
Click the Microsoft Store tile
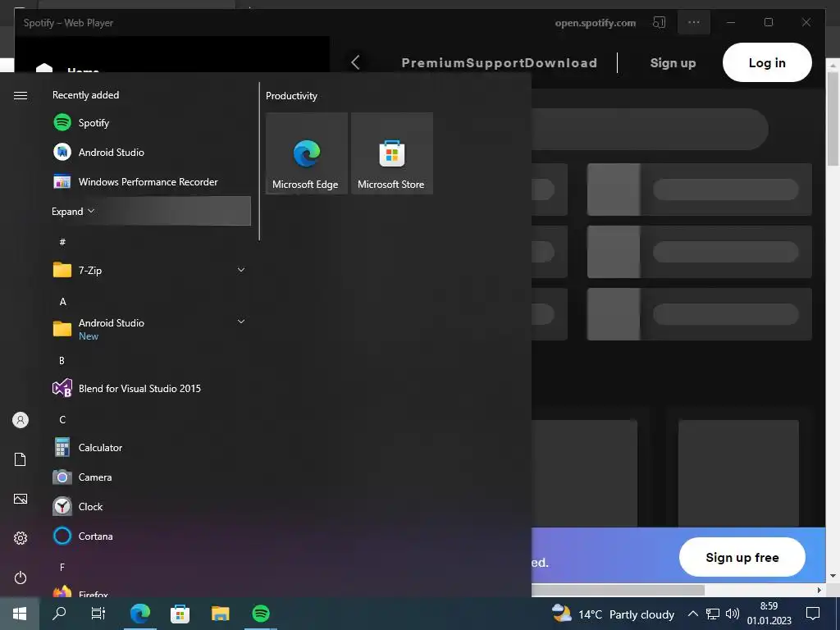pyautogui.click(x=391, y=153)
